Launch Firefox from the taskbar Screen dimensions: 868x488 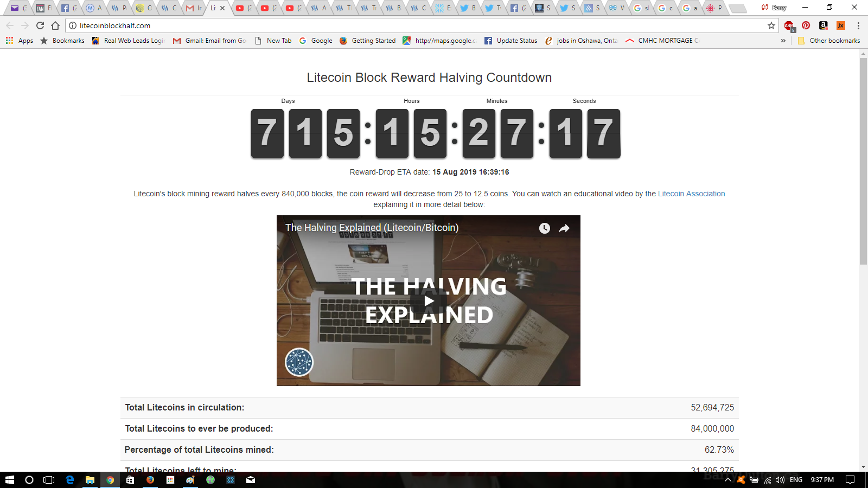point(150,480)
